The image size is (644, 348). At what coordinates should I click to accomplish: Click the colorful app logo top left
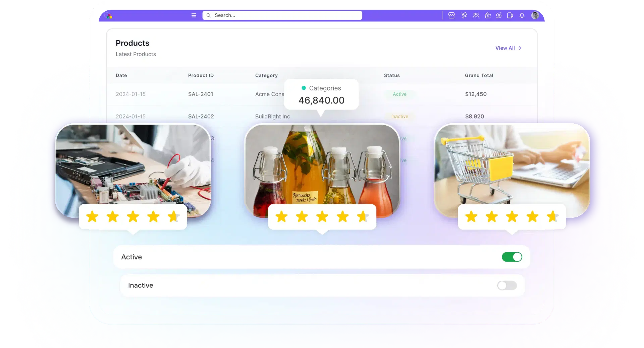tap(108, 15)
